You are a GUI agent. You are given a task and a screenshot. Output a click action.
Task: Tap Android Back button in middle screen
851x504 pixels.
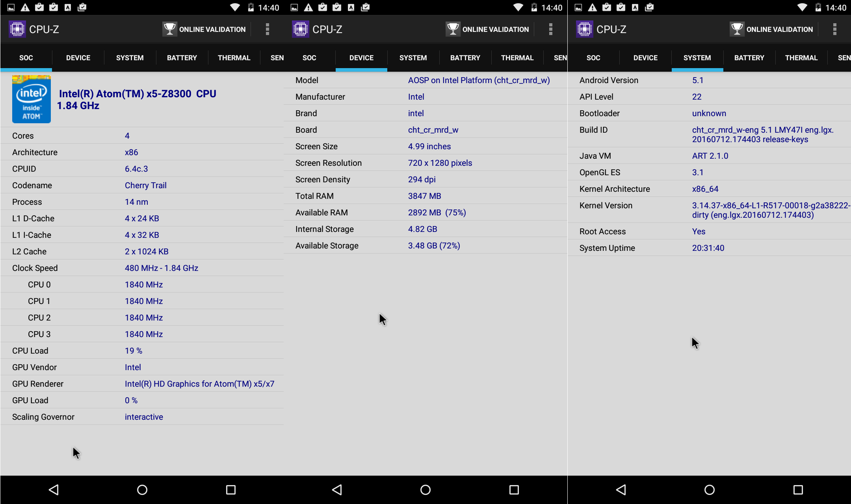click(337, 490)
